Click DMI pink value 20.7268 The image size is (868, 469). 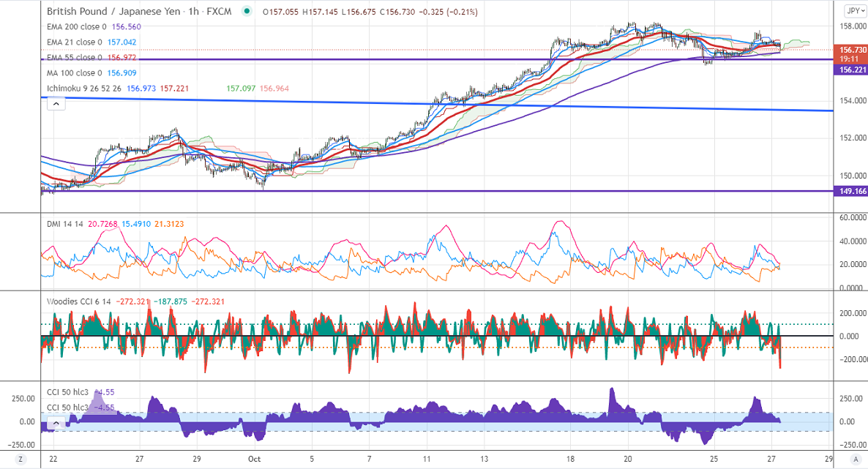(103, 224)
